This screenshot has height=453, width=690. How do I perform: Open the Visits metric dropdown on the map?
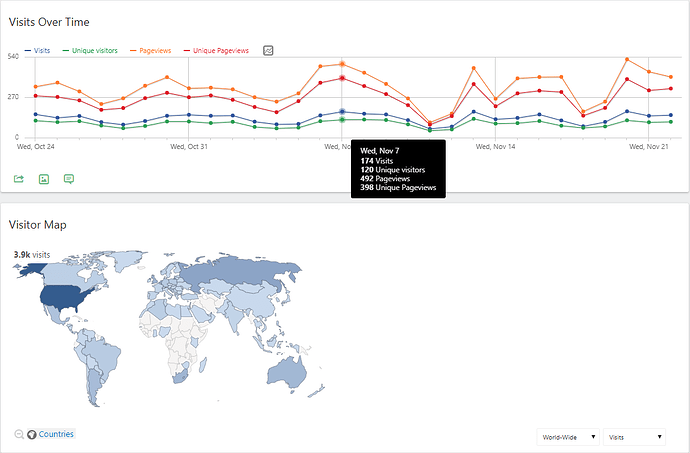634,437
